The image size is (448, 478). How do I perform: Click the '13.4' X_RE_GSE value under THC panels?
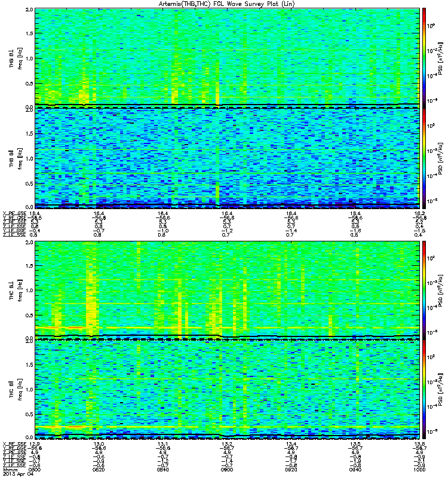click(x=291, y=444)
